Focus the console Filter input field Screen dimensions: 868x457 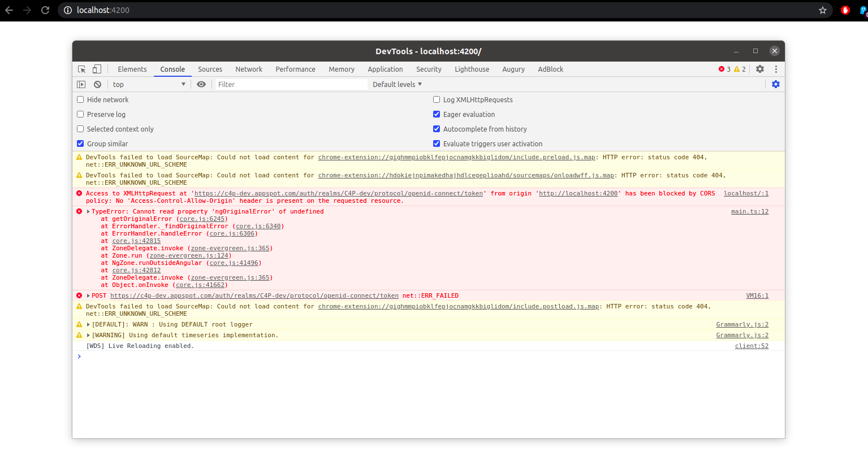click(x=292, y=84)
